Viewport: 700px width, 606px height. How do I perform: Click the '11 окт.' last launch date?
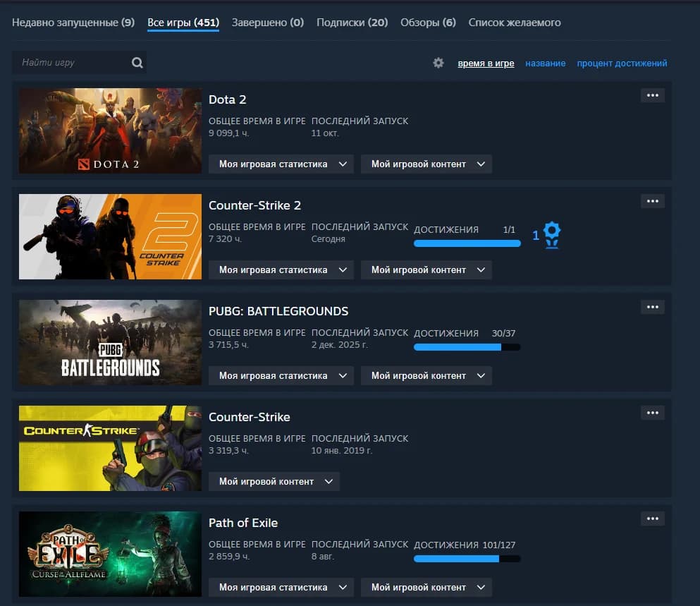[325, 133]
